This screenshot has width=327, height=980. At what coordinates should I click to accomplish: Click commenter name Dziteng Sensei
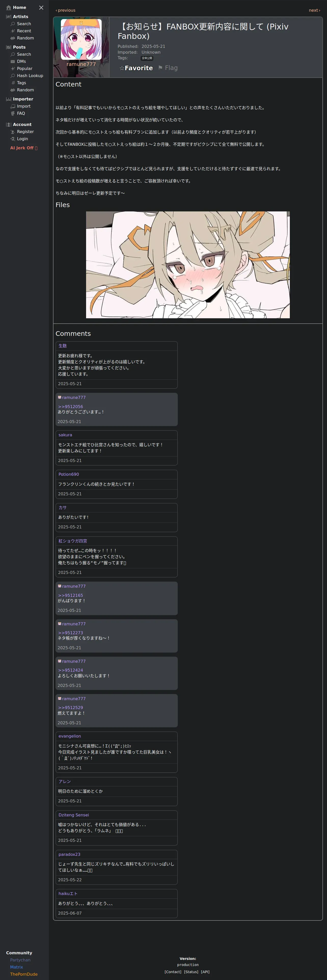(73, 815)
